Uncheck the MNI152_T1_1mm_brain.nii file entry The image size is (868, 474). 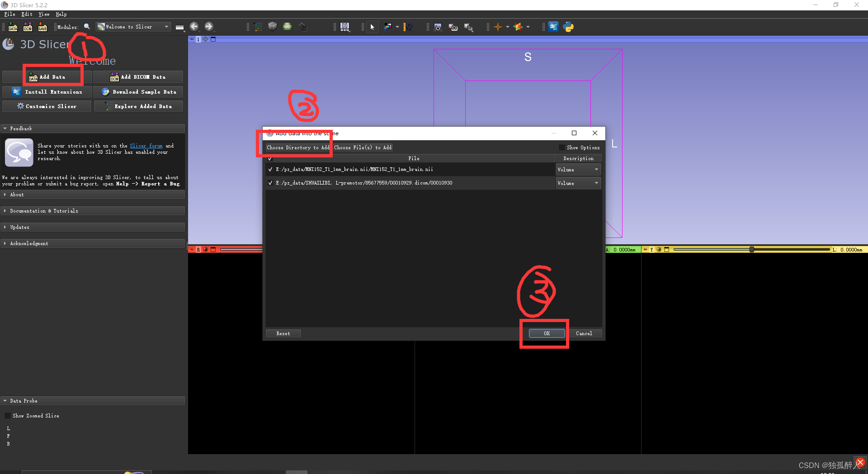pos(270,169)
